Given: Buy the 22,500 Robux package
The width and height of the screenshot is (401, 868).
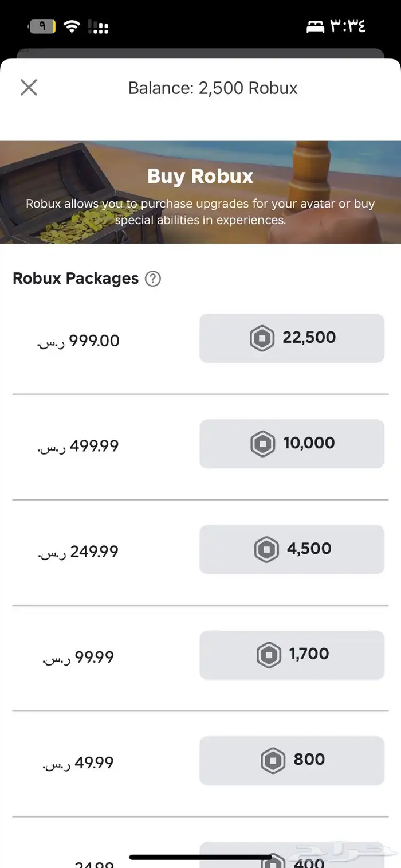Looking at the screenshot, I should click(x=292, y=338).
